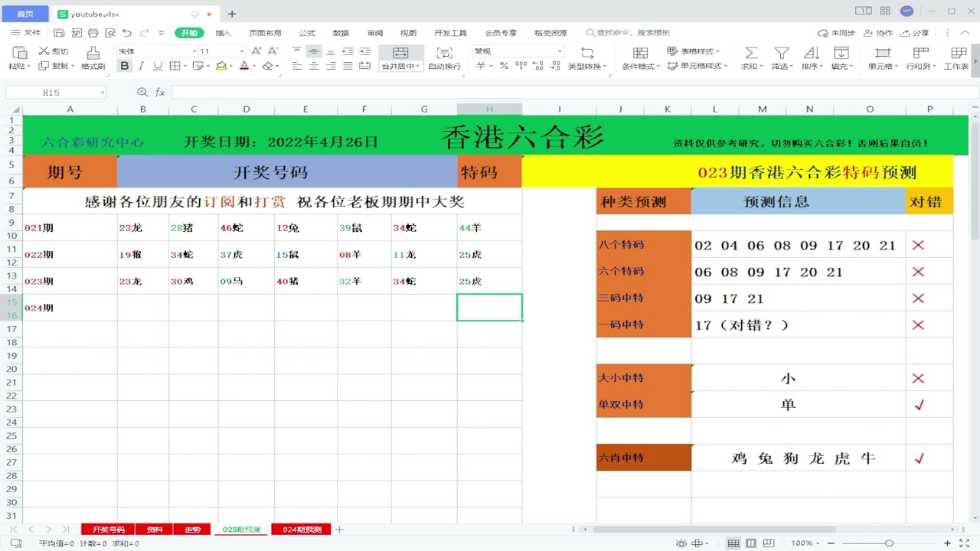The height and width of the screenshot is (551, 980).
Task: Click the Undo arrow icon
Action: click(127, 33)
